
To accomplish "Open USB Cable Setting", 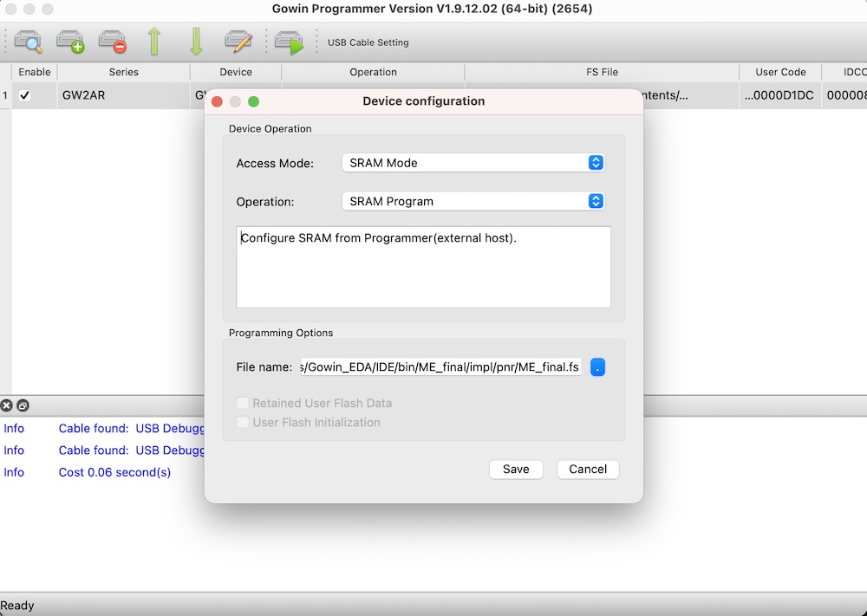I will click(x=368, y=42).
